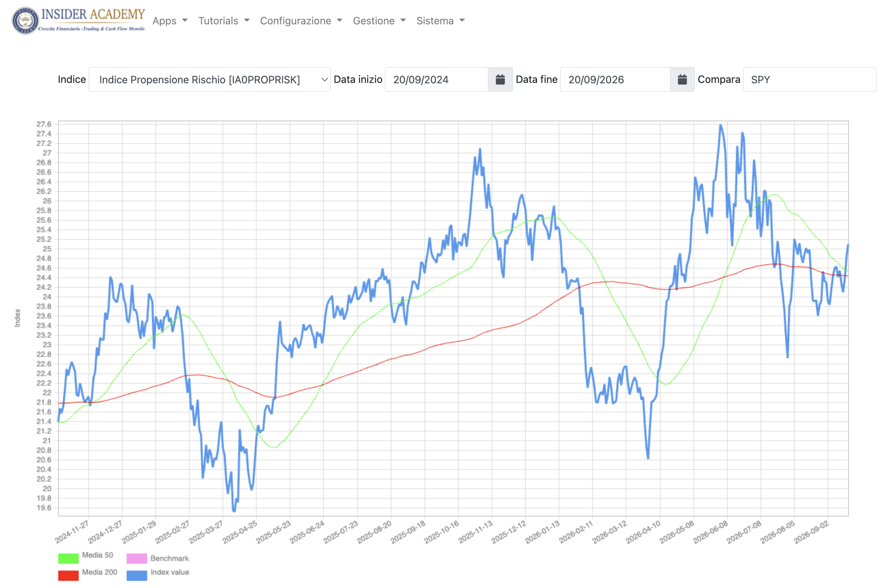Click the Media 50 legend label
The height and width of the screenshot is (588, 877).
point(98,555)
